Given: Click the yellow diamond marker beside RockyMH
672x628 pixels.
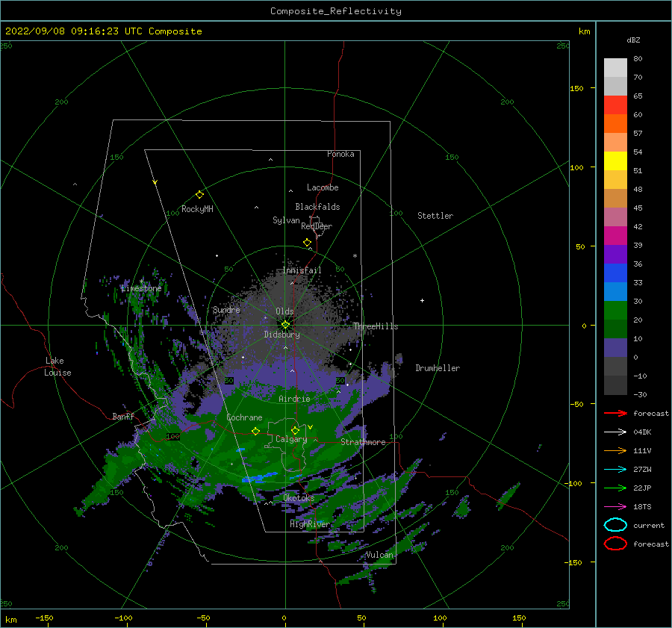Looking at the screenshot, I should (x=199, y=195).
